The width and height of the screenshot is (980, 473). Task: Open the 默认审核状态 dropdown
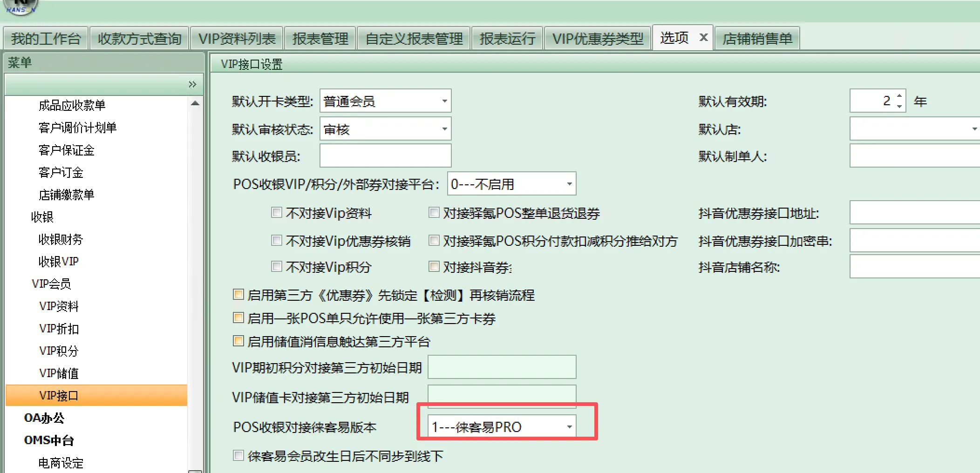tap(443, 129)
